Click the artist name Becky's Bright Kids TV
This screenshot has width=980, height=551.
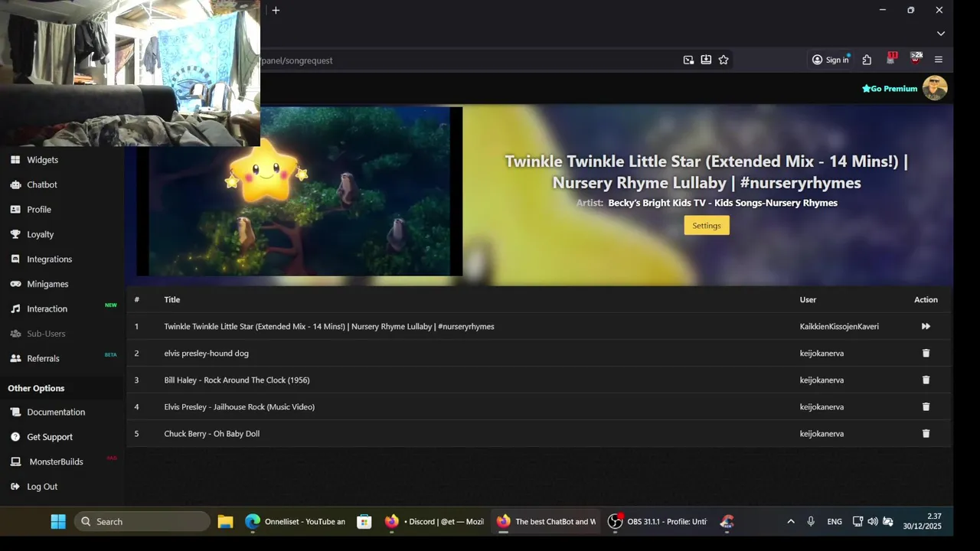[723, 203]
